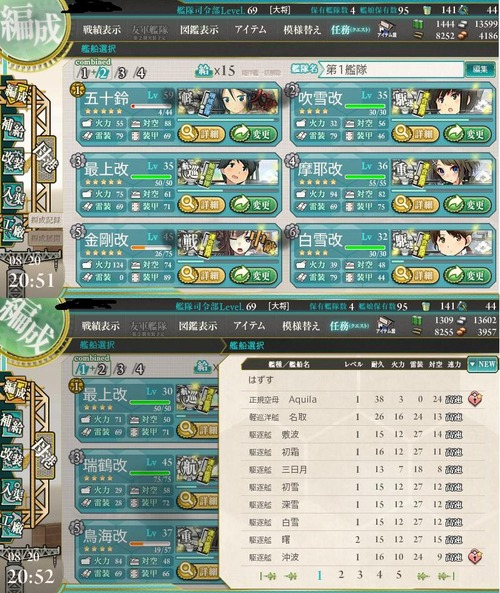Click the 編集 button beside fleet name
Image resolution: width=500 pixels, height=593 pixels.
(x=480, y=69)
